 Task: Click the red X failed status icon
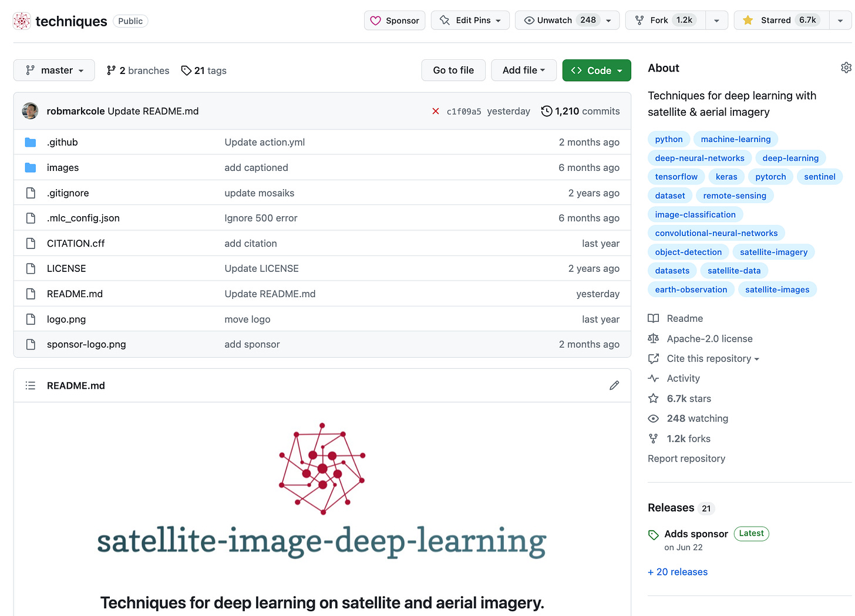436,111
